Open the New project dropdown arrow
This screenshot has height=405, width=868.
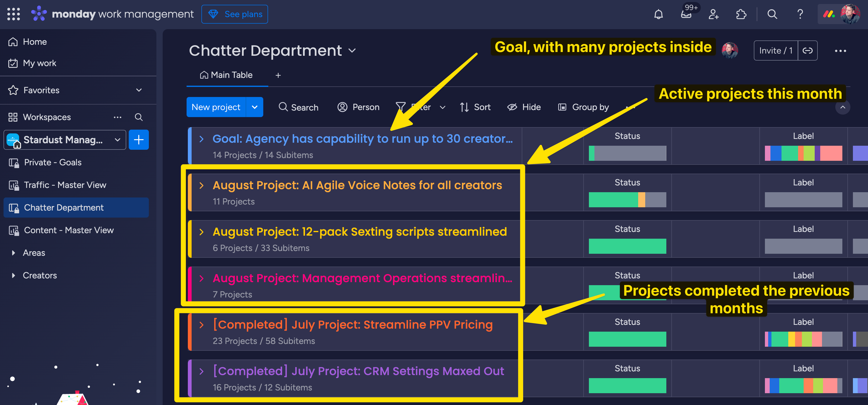255,107
